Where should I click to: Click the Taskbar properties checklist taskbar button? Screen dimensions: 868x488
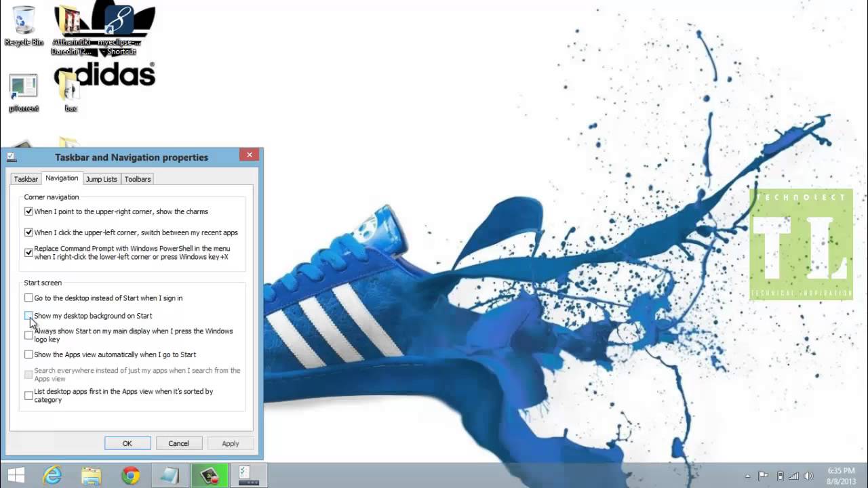[x=249, y=475]
